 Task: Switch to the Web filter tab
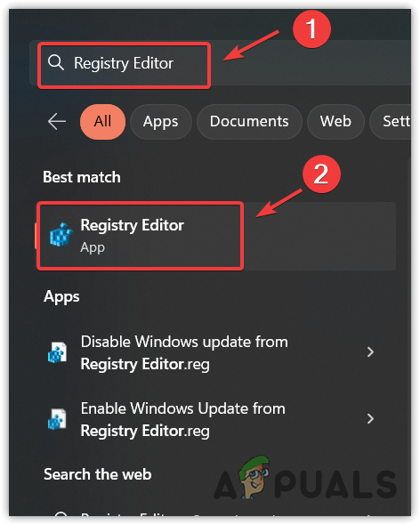click(x=335, y=122)
